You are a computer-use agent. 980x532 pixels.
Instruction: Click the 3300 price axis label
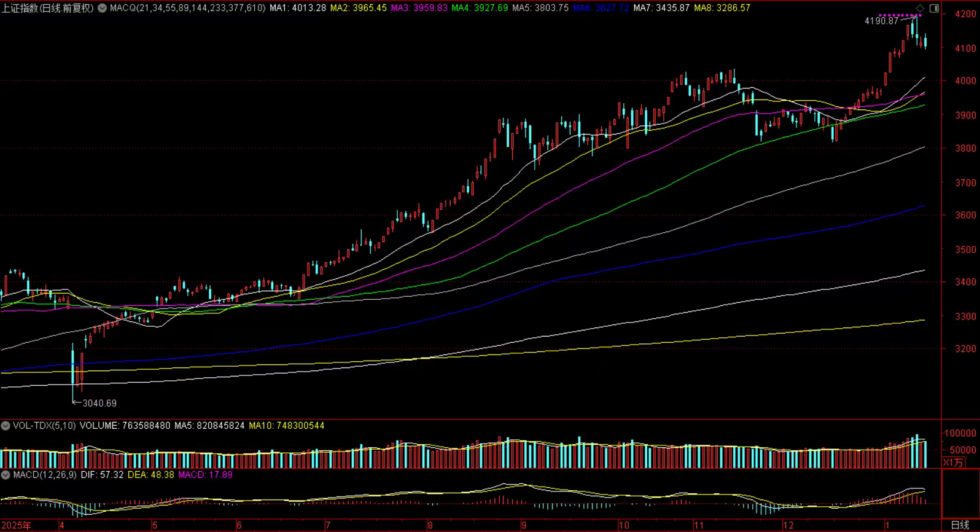[x=966, y=316]
